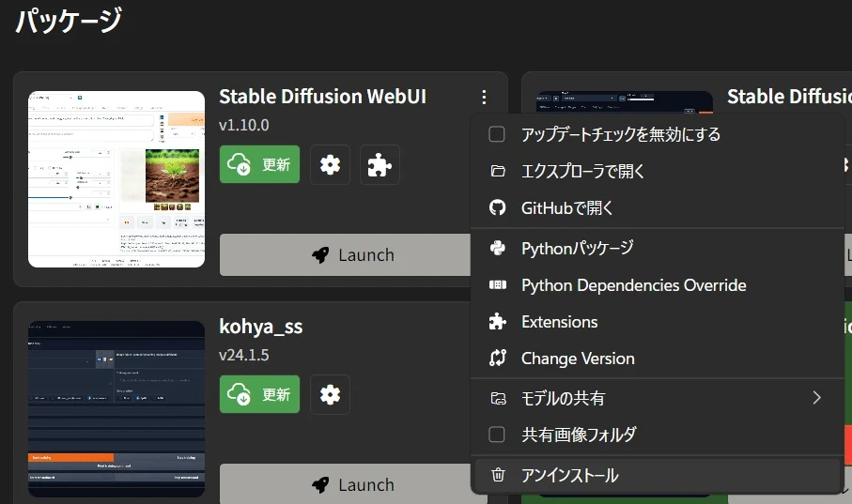
Task: Click the kohya_ss title text
Action: point(261,327)
